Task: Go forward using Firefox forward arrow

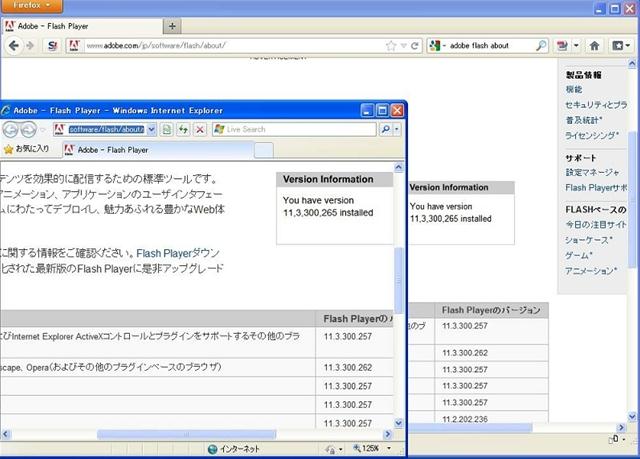Action: click(x=30, y=46)
